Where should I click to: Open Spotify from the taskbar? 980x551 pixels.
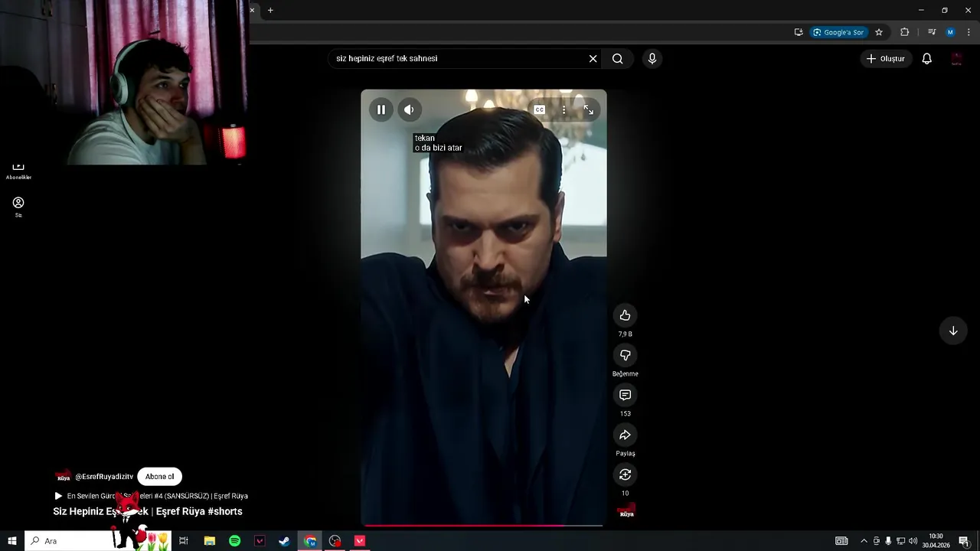[x=234, y=541]
